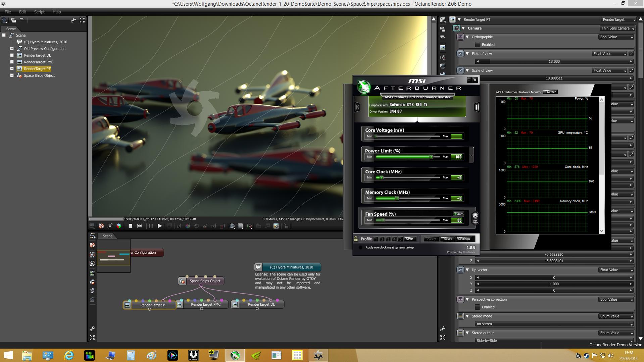
Task: Select Afterburner profile slot 5
Action: click(400, 239)
